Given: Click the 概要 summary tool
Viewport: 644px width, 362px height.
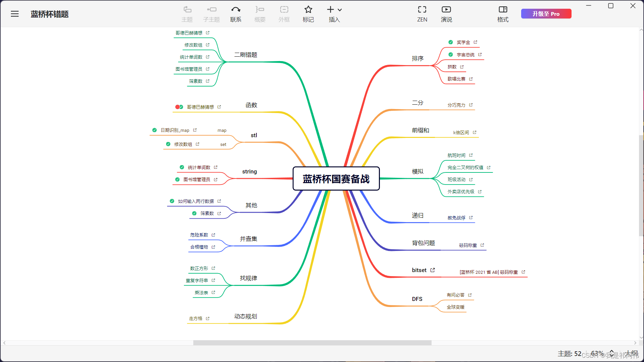Looking at the screenshot, I should pos(260,14).
